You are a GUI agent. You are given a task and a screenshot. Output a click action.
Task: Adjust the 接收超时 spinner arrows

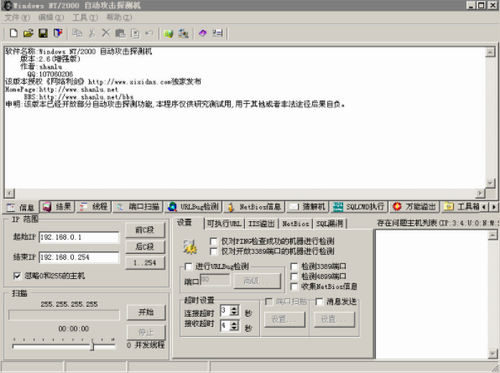(234, 325)
